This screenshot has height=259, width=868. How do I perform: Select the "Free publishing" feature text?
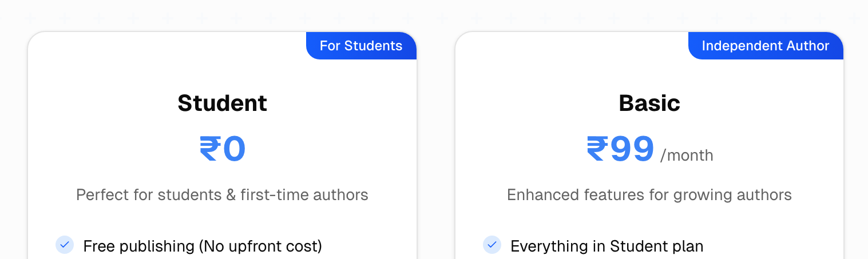(x=139, y=246)
